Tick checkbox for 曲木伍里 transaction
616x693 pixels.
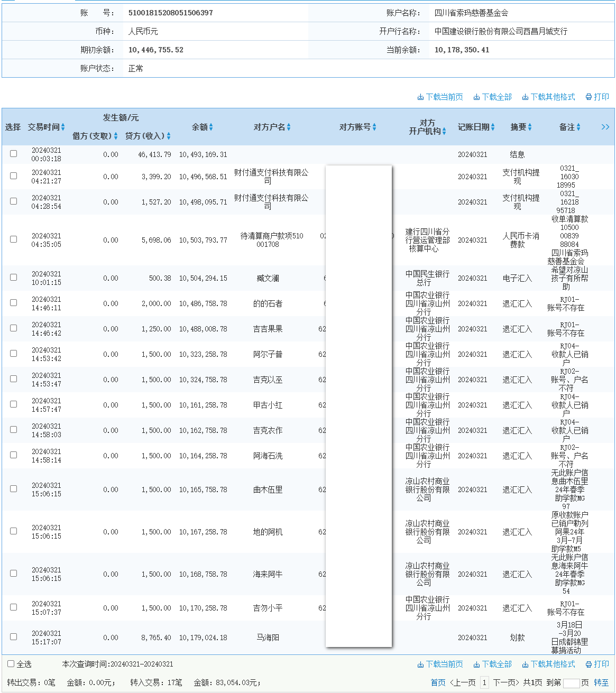(x=13, y=488)
